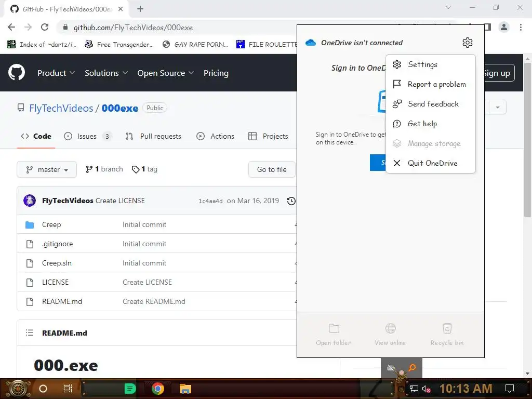Switch to the Issues tab
The height and width of the screenshot is (399, 532).
[x=88, y=137]
